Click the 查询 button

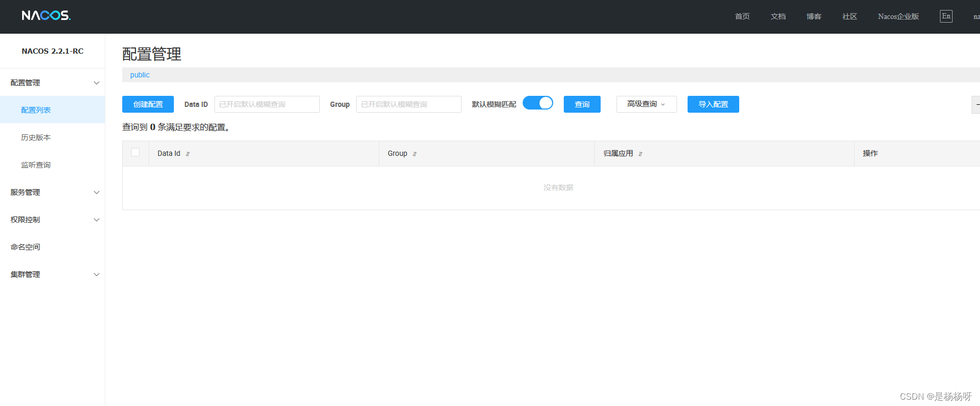pos(582,104)
